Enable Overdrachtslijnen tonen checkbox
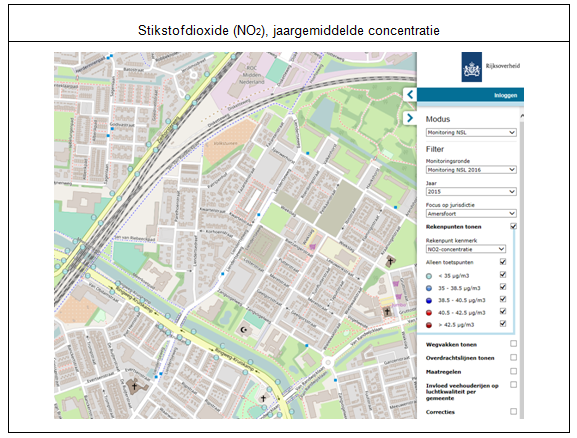This screenshot has height=438, width=577. (x=513, y=357)
